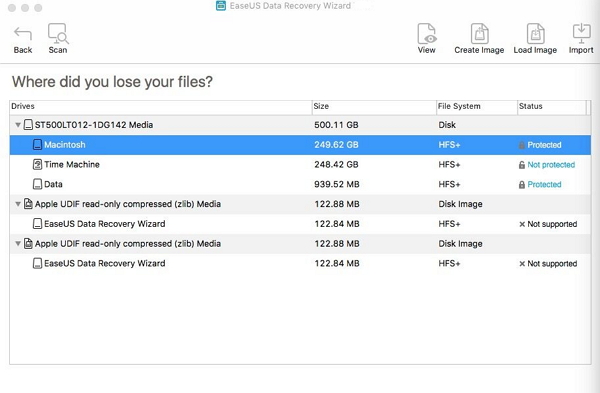Select the second Apple UDIF read-only compressed Media
The image size is (600, 393).
tap(300, 244)
